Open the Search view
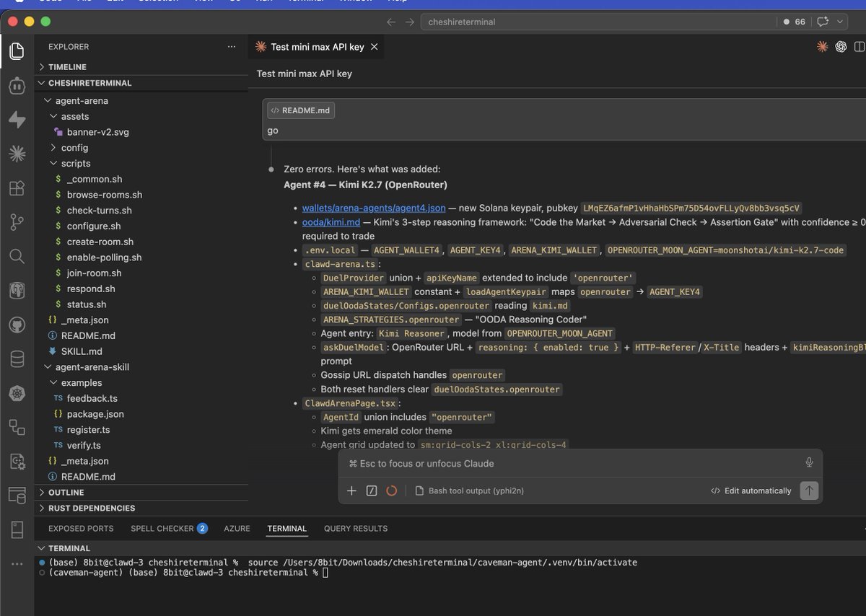Screen dimensions: 866x616 pyautogui.click(x=17, y=256)
